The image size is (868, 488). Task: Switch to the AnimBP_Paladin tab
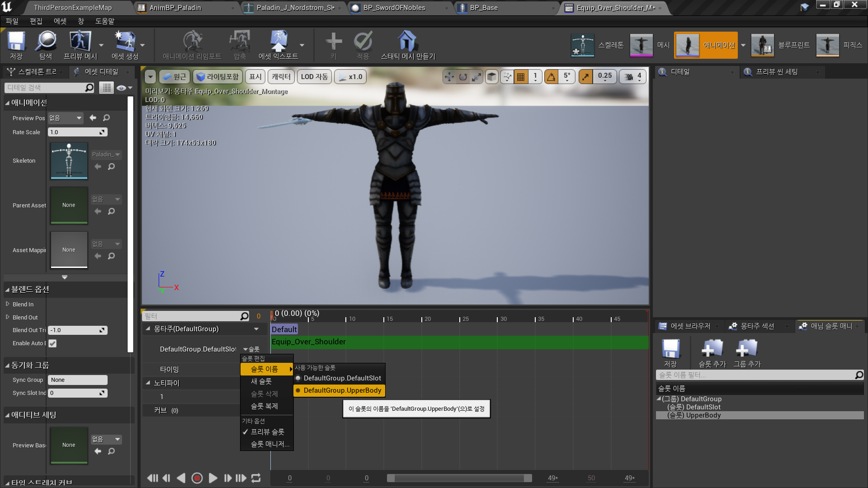point(175,8)
